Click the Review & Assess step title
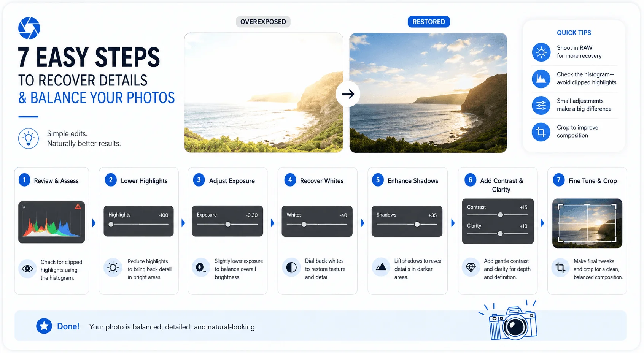The image size is (644, 353). coord(56,181)
